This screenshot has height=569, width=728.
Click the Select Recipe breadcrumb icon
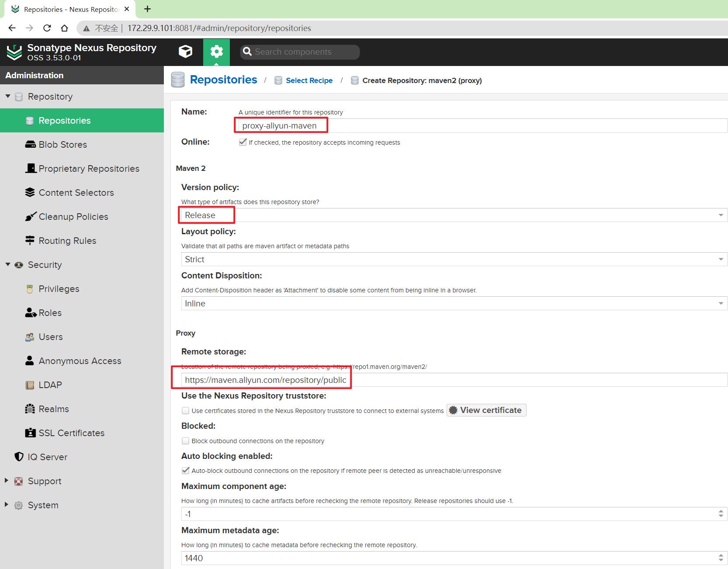point(278,80)
